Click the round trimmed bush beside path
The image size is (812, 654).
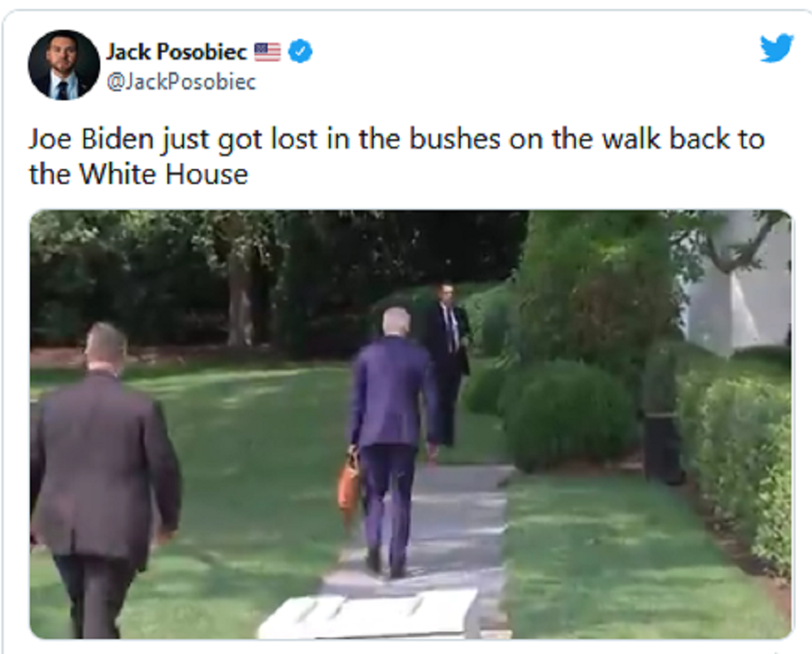click(567, 414)
